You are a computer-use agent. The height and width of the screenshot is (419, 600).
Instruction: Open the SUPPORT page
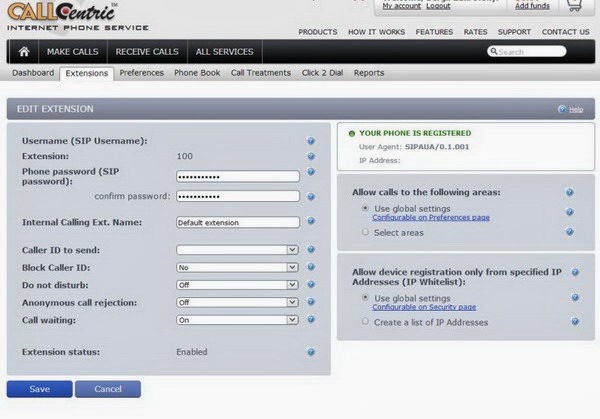coord(514,32)
